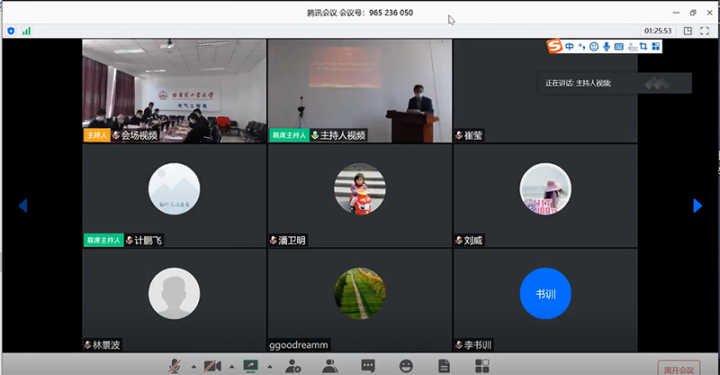720x375 pixels.
Task: Open the participants list icon
Action: tap(330, 366)
